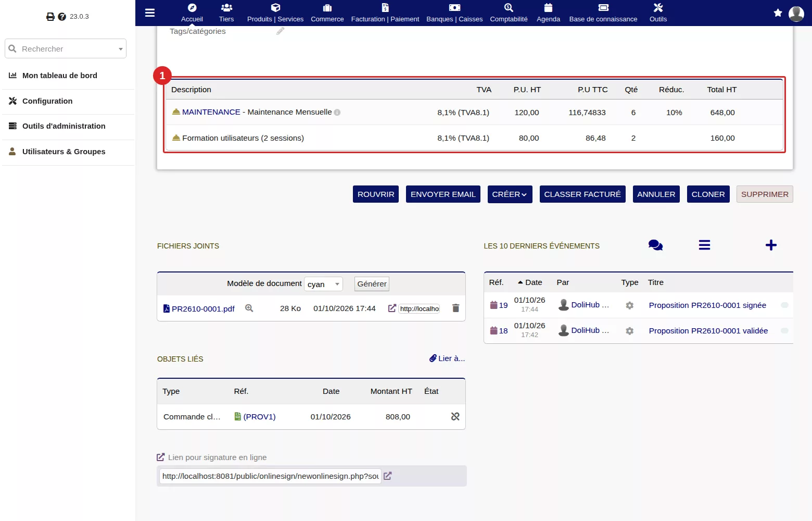Click the CLASSER FACTURÉ button
Screen dimensions: 812x521
pyautogui.click(x=582, y=194)
